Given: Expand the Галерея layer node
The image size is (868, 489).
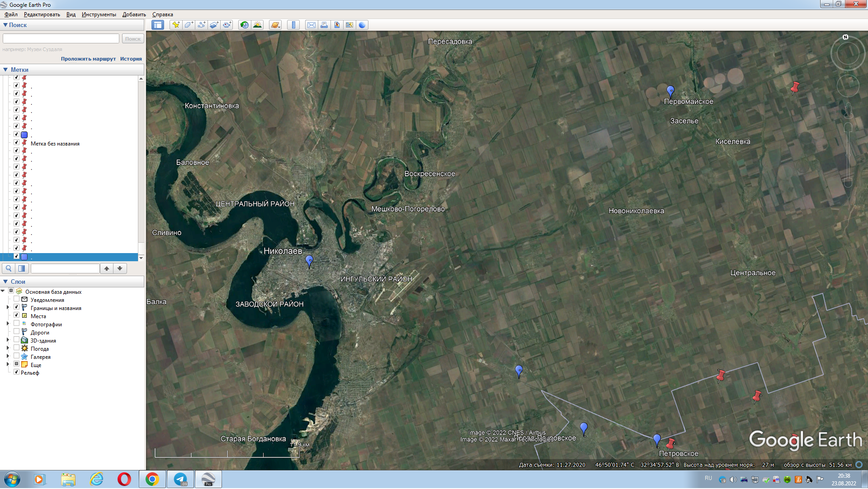Looking at the screenshot, I should click(x=8, y=357).
